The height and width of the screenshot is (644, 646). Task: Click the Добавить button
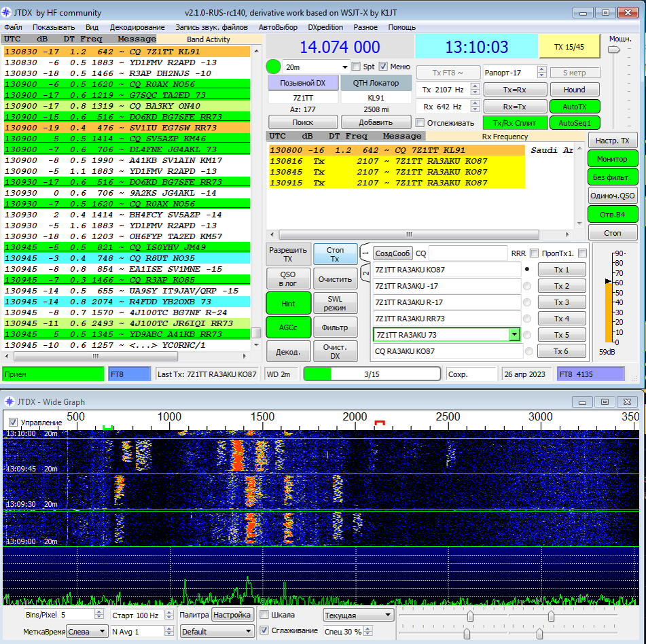(x=376, y=122)
